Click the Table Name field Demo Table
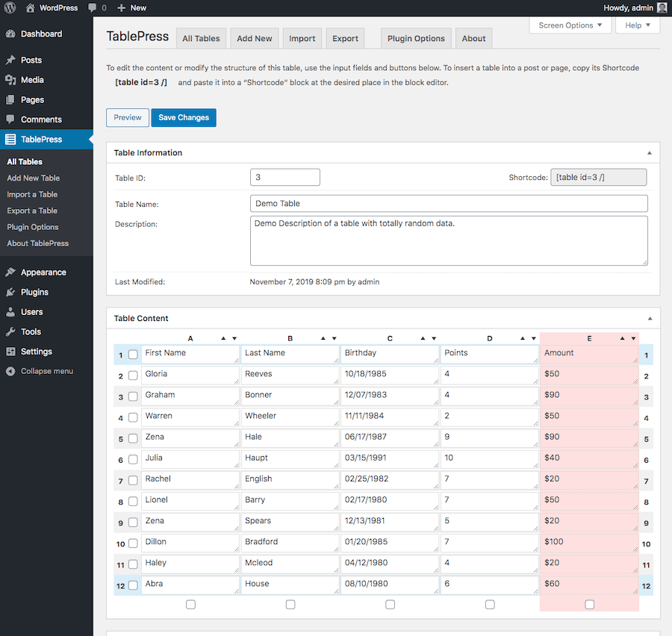 point(449,204)
